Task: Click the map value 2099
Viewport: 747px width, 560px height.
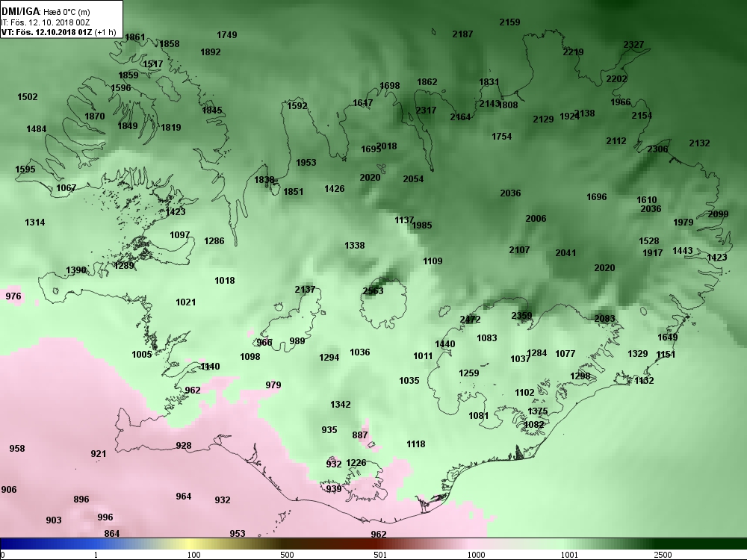Action: pyautogui.click(x=718, y=214)
